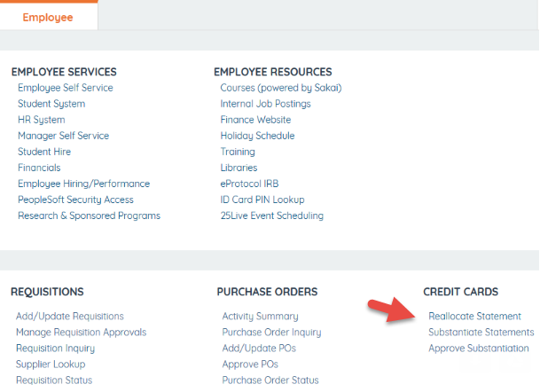Open Approve POs link
Viewport: 540px width, 392px height.
[x=250, y=365]
